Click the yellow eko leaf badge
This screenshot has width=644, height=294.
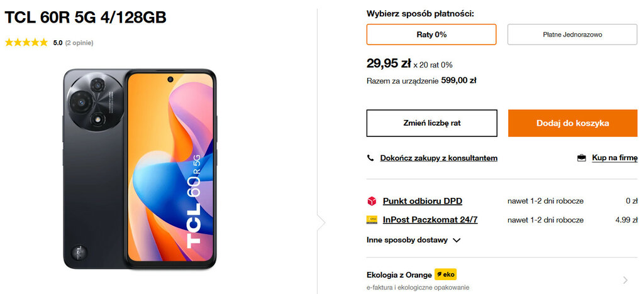point(445,275)
